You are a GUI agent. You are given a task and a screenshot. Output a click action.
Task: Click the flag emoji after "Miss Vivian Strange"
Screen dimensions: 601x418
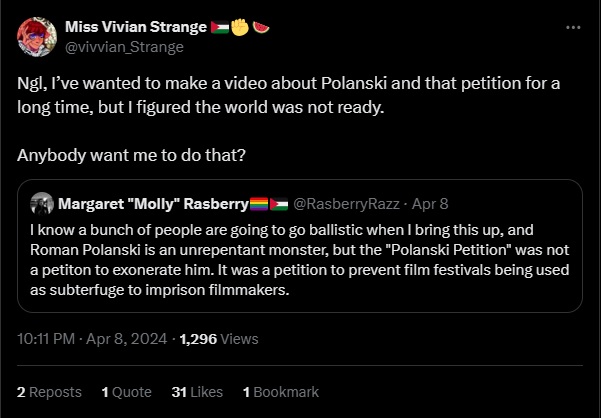[220, 27]
